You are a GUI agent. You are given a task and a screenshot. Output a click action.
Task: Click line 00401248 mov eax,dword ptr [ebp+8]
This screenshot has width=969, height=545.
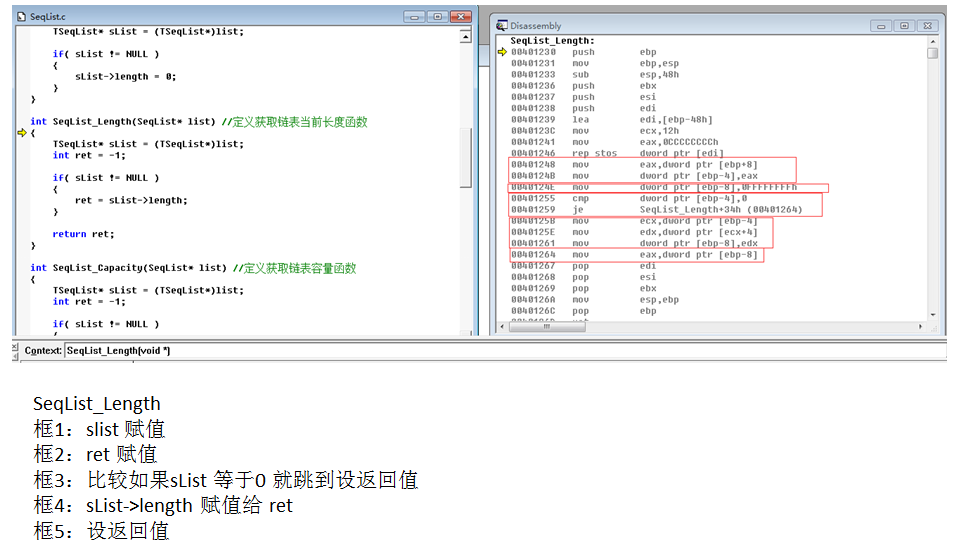pyautogui.click(x=634, y=164)
